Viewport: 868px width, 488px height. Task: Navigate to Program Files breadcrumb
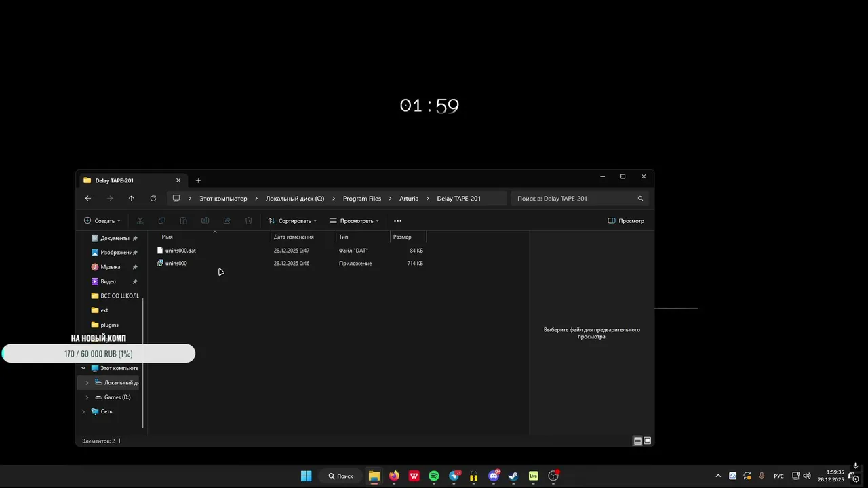pyautogui.click(x=362, y=199)
